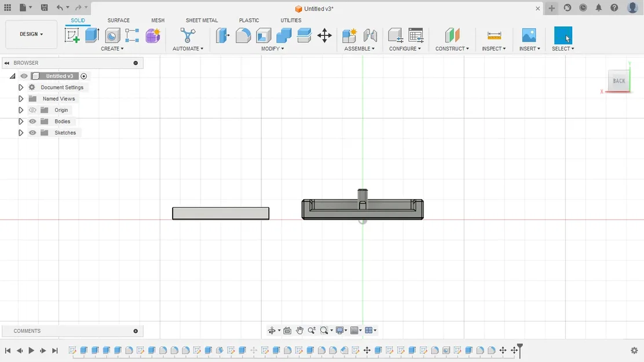Switch to the SHEET METAL tab

pyautogui.click(x=202, y=20)
